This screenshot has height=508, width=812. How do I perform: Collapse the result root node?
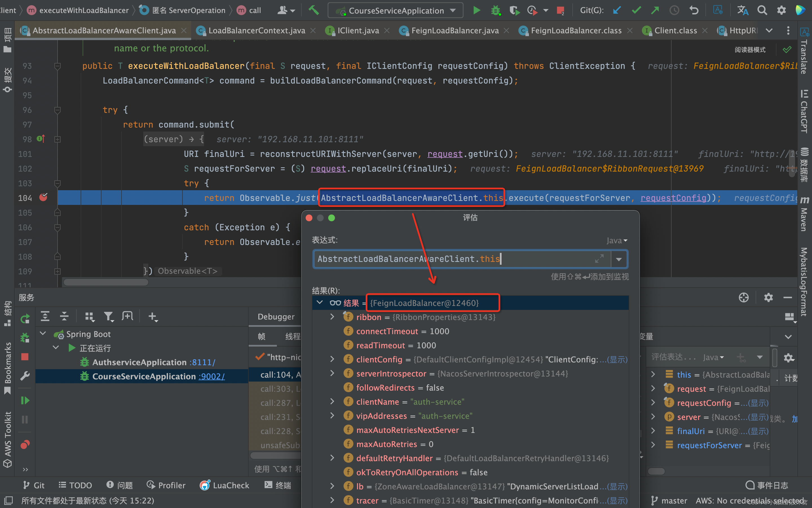point(320,303)
